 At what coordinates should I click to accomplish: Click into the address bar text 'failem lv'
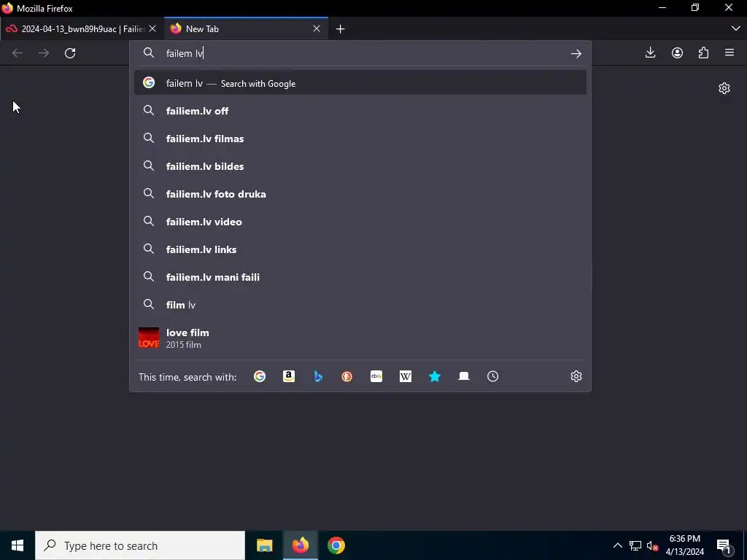coord(185,53)
